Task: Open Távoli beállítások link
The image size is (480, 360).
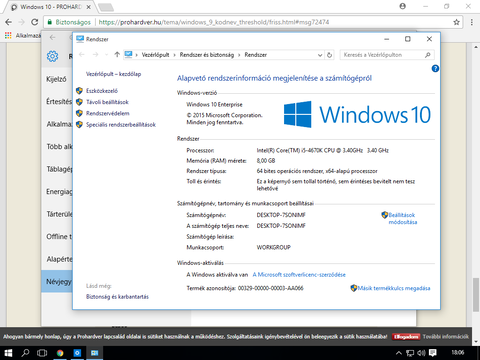Action: (x=107, y=102)
